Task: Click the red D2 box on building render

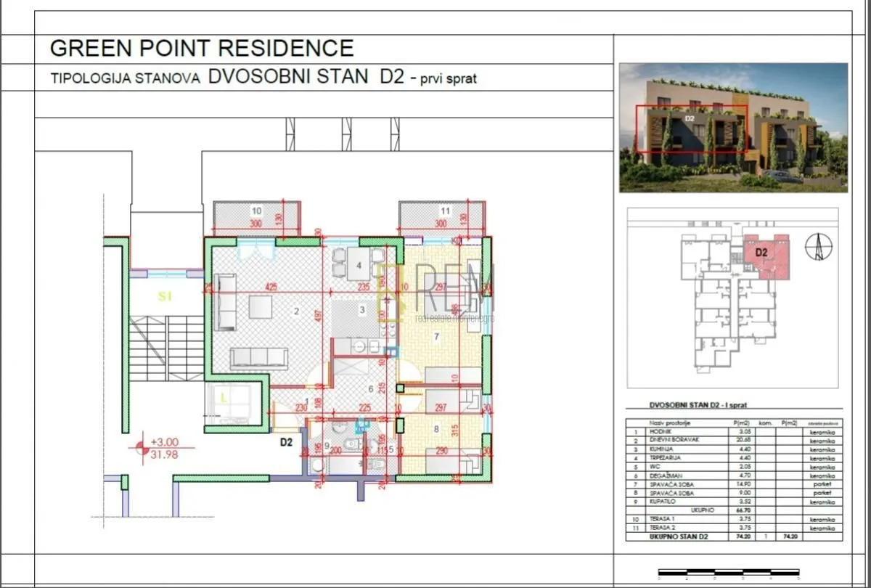Action: click(692, 130)
